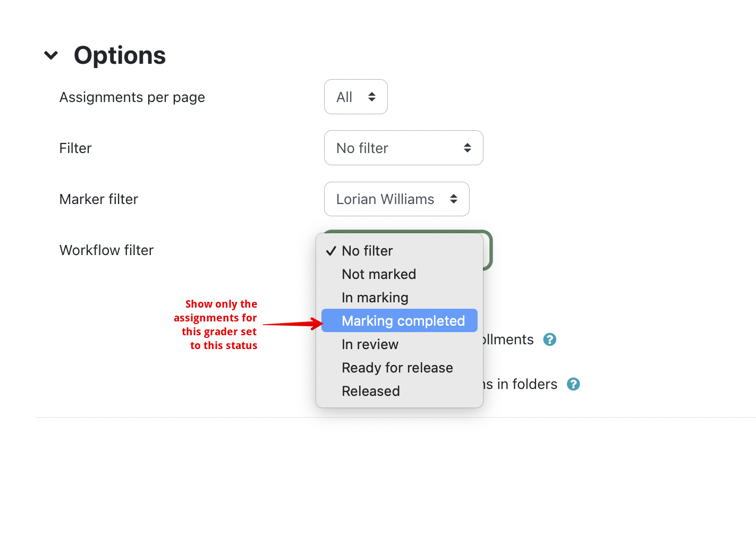The image size is (756, 542).
Task: Click the Workflow filter label
Action: coord(106,250)
